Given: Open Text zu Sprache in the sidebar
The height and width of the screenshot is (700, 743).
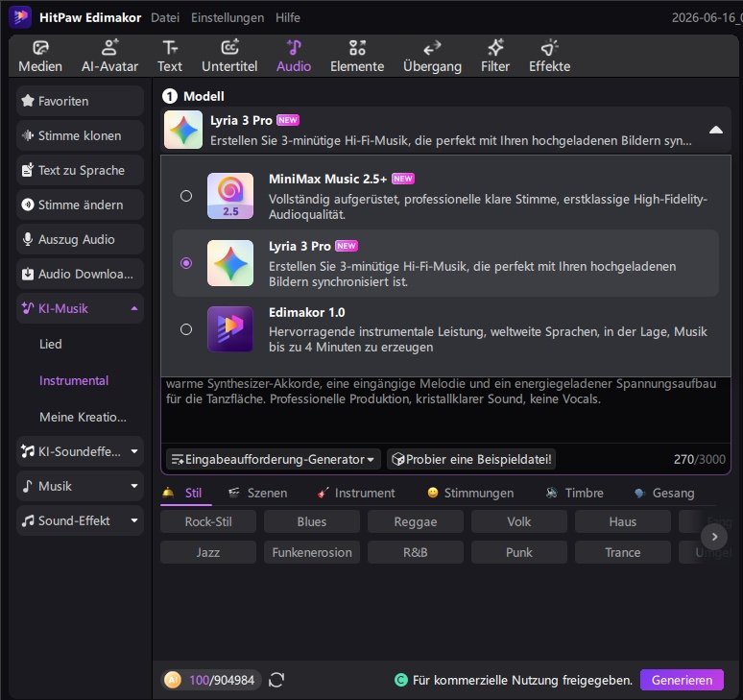Looking at the screenshot, I should (x=80, y=170).
